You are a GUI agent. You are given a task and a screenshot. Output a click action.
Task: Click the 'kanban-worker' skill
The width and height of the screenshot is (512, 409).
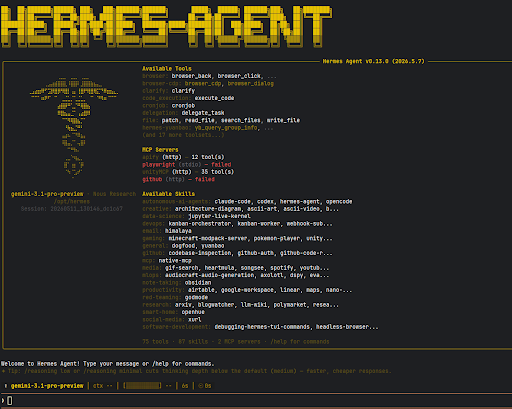(259, 223)
